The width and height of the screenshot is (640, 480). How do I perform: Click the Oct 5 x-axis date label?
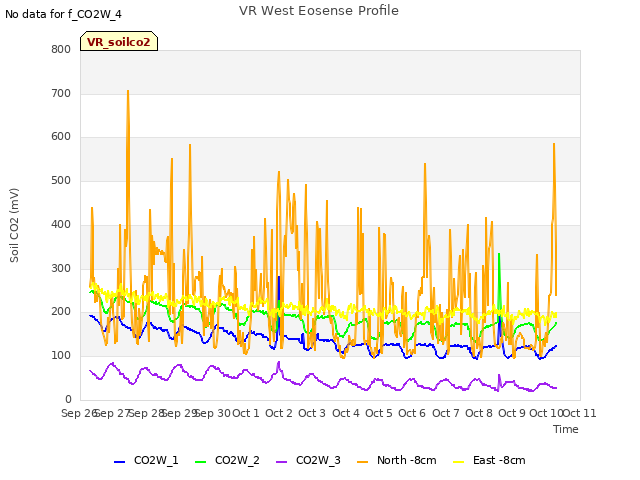379,413
